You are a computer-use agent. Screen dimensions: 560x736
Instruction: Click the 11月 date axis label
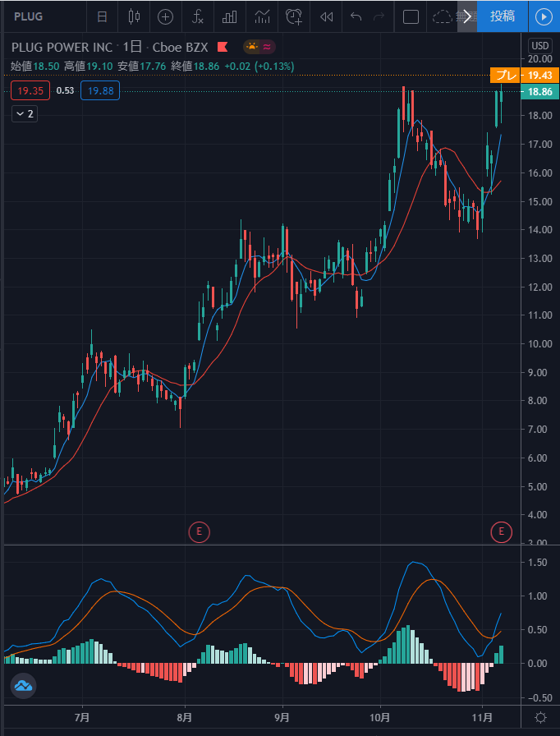click(x=482, y=718)
